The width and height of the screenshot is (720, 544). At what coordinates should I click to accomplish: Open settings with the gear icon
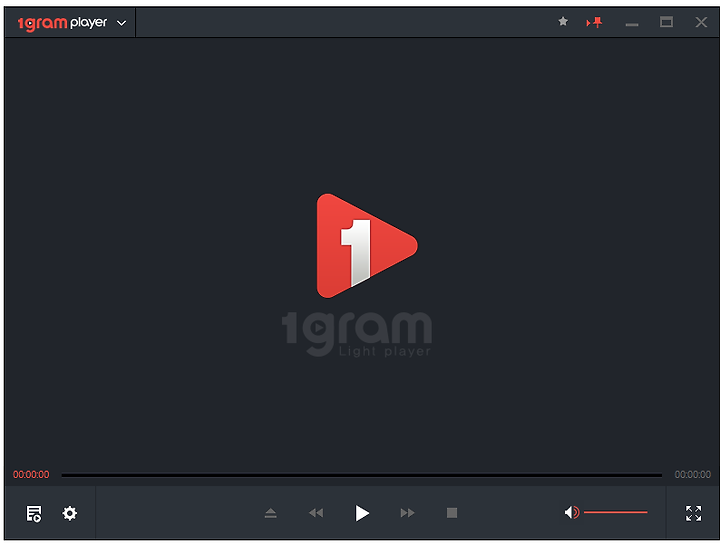(x=70, y=513)
